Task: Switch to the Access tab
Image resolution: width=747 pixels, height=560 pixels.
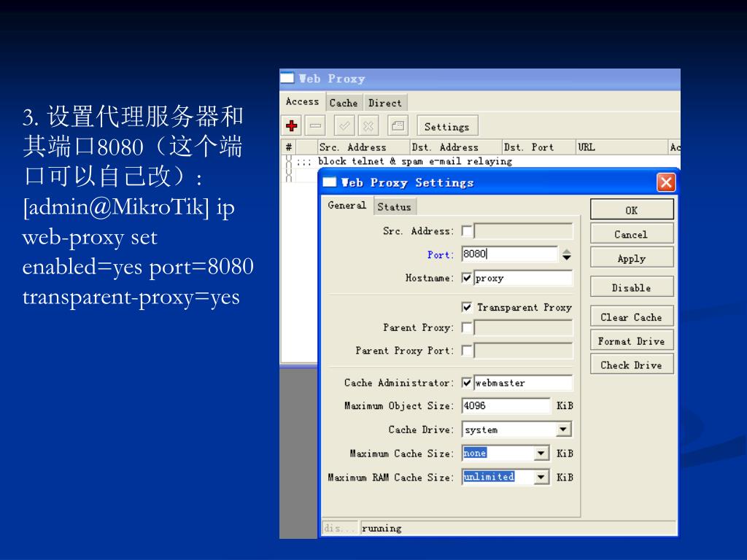Action: [302, 101]
